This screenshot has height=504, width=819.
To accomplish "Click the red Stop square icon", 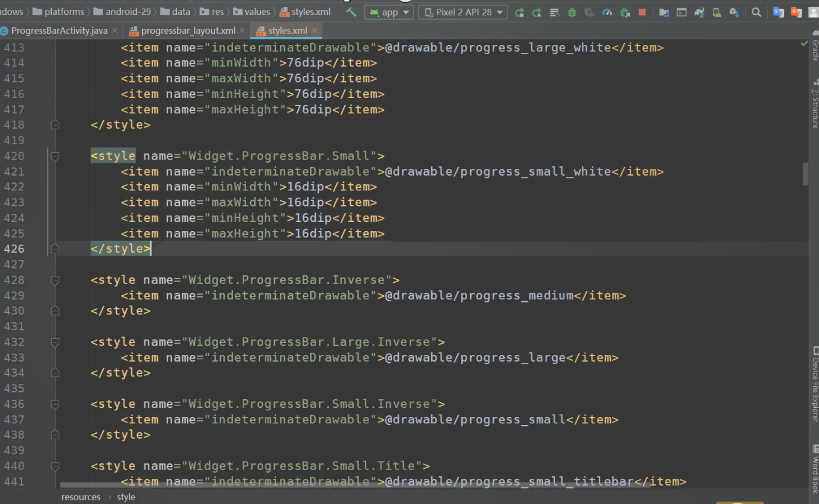I will point(642,12).
